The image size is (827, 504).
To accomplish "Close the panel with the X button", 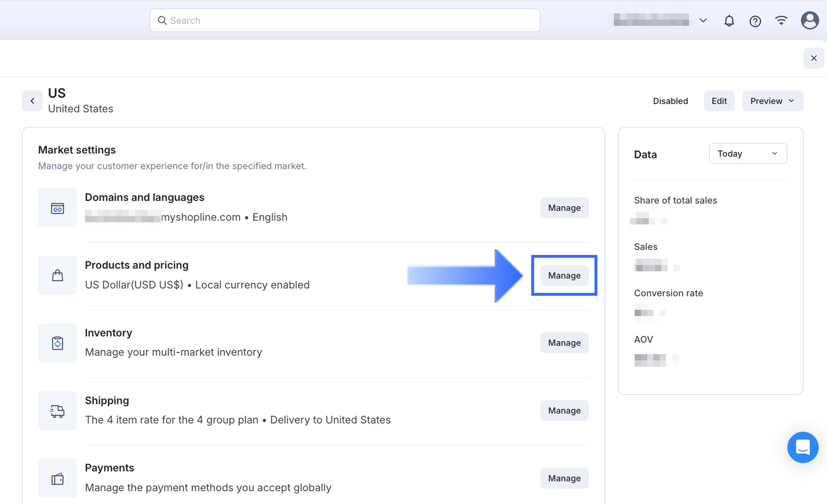I will pyautogui.click(x=813, y=58).
